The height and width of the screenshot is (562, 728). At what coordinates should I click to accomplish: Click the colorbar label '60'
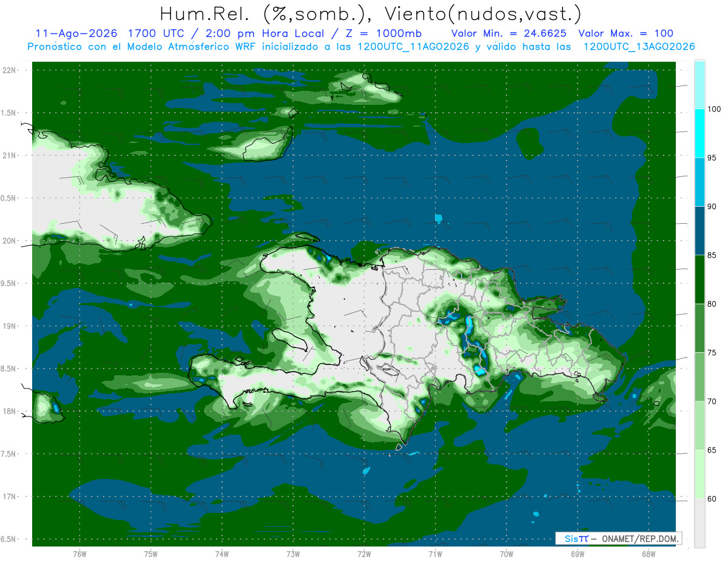coord(713,499)
